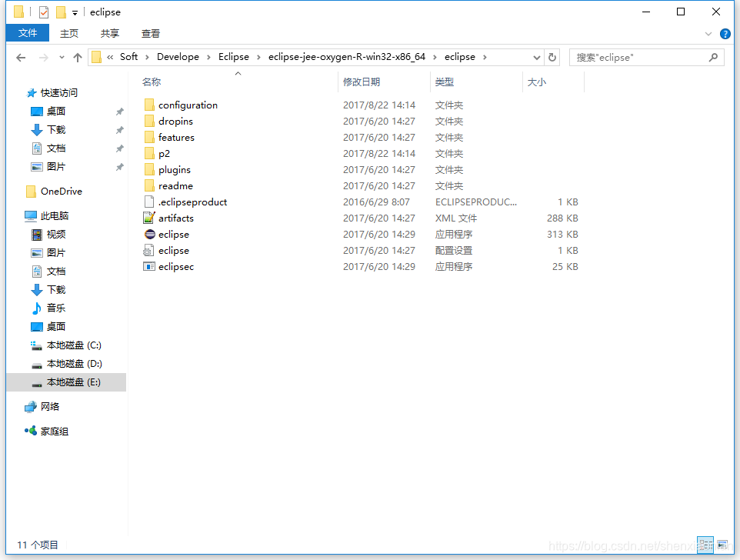Switch to large icons view layout
Viewport: 740px width, 560px height.
(722, 545)
